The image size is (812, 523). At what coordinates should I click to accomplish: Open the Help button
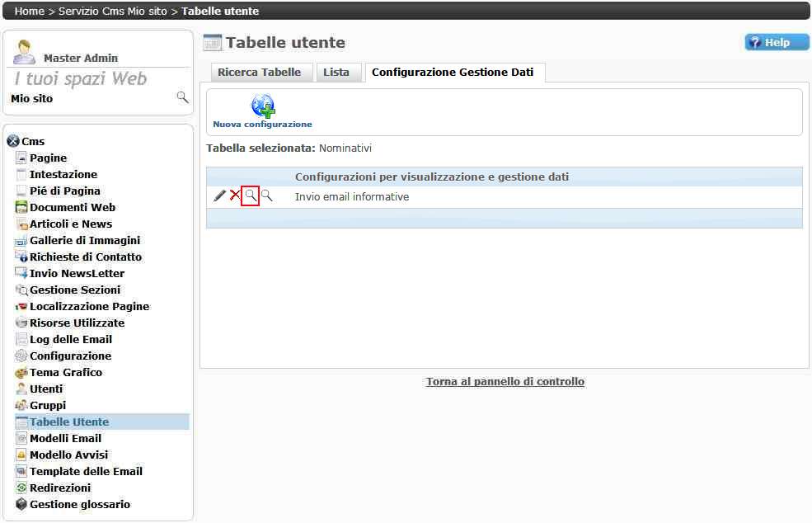(777, 42)
